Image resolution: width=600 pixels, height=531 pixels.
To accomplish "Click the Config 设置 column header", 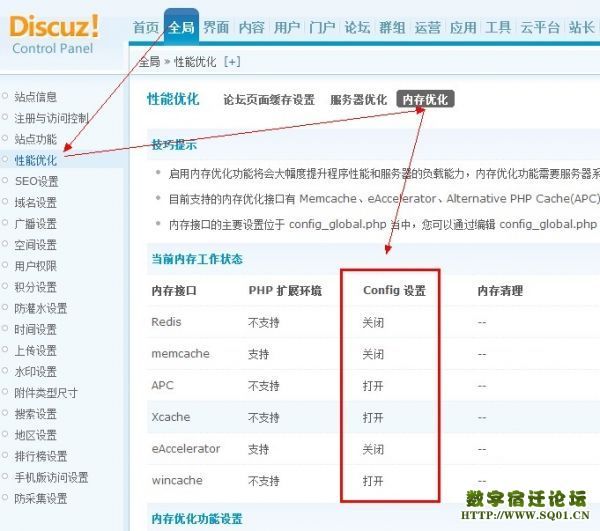I will point(395,291).
